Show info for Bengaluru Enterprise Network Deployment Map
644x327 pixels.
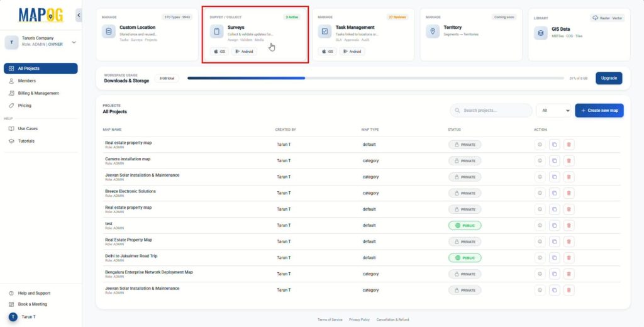(540, 274)
